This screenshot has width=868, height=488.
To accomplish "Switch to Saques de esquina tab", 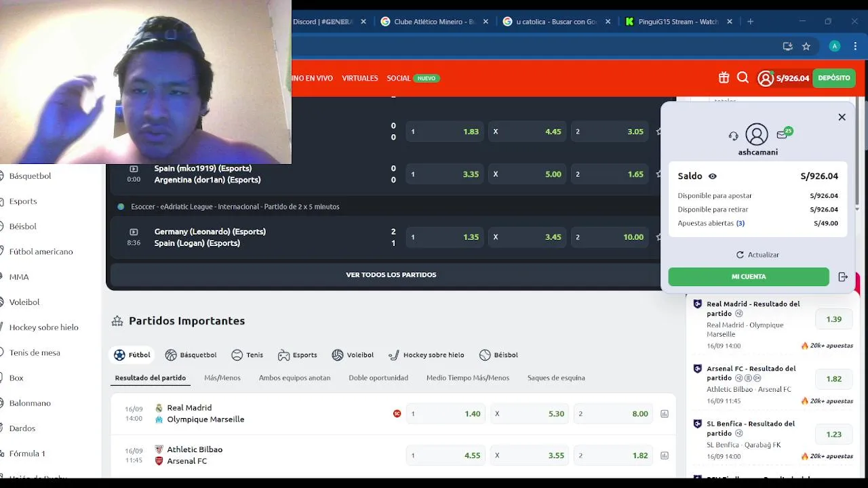I will click(556, 378).
